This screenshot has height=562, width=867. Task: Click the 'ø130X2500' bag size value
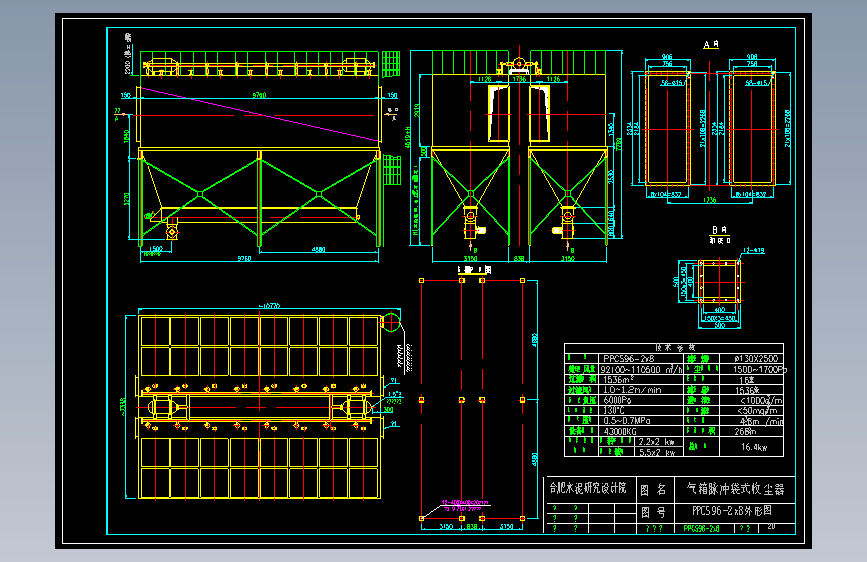pos(756,358)
